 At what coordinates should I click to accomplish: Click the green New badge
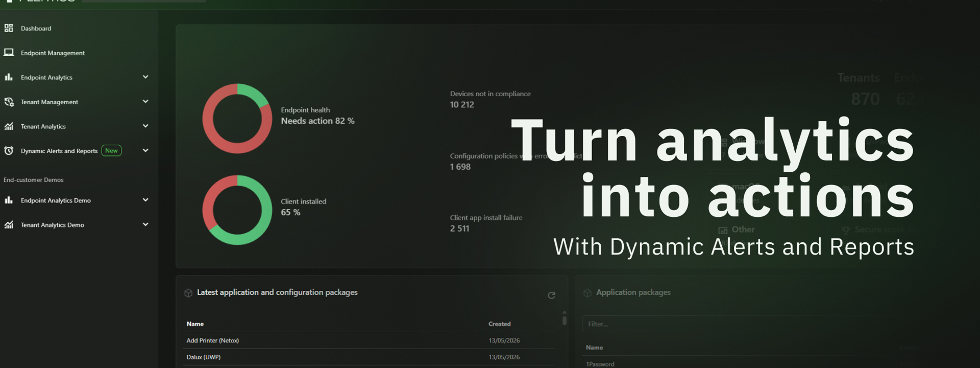[111, 151]
